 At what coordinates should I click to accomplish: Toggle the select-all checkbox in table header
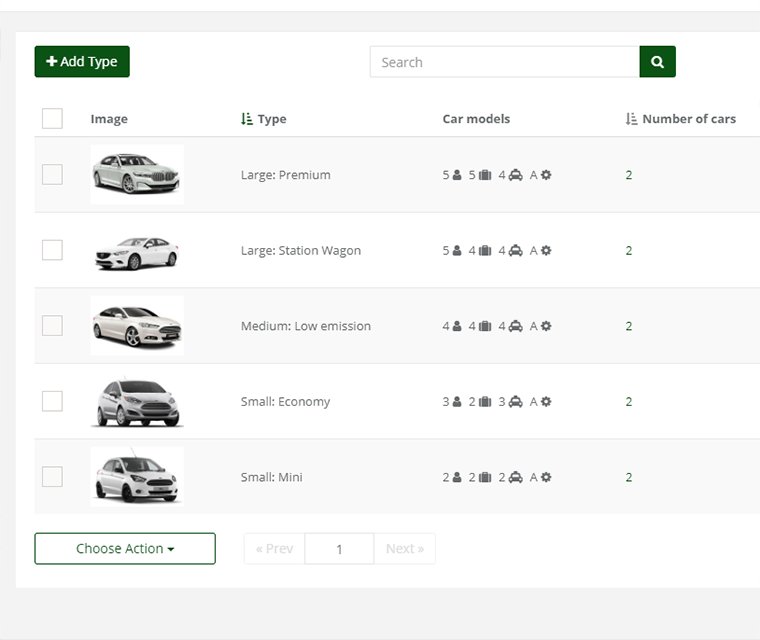tap(52, 119)
